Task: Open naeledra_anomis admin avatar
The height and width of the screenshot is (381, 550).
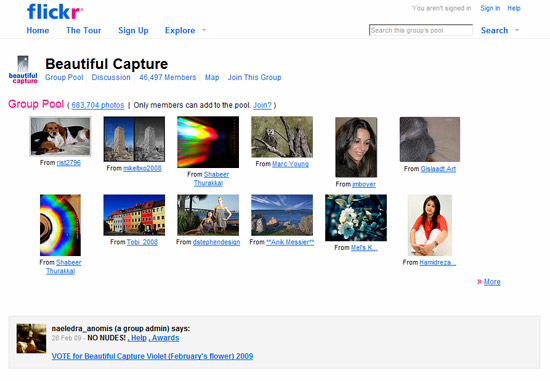Action: pyautogui.click(x=31, y=338)
